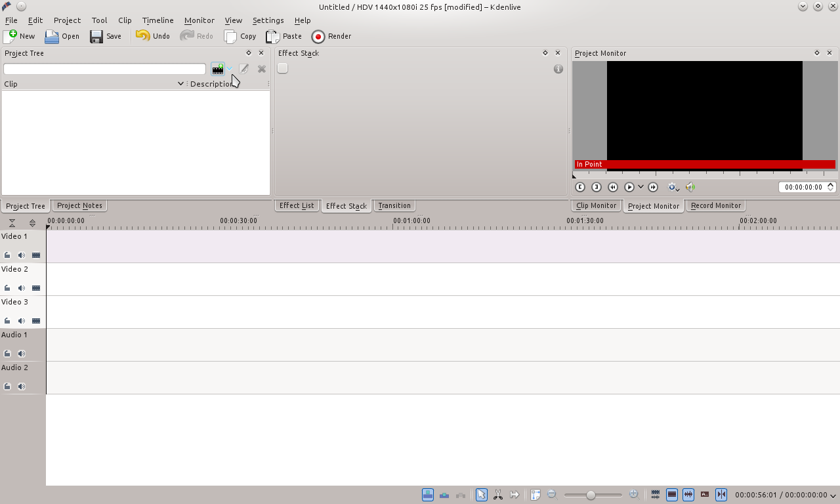840x504 pixels.
Task: Hide video of Video 1 track
Action: pyautogui.click(x=36, y=255)
